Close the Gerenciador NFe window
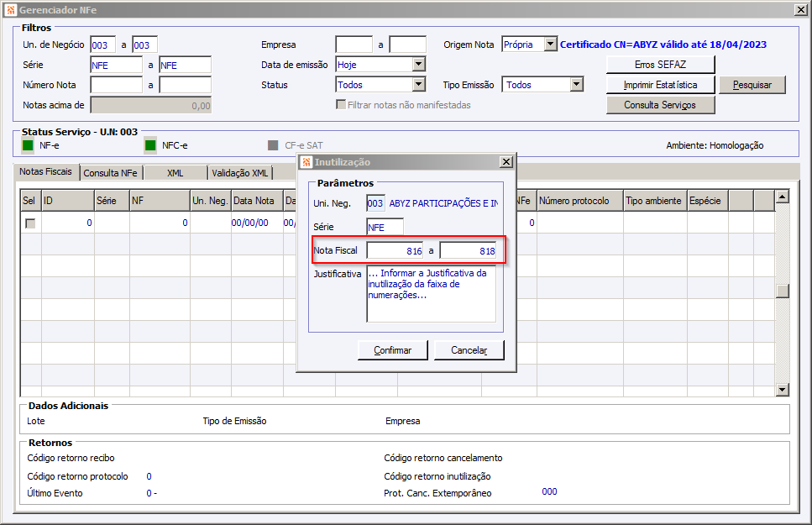 (x=800, y=10)
